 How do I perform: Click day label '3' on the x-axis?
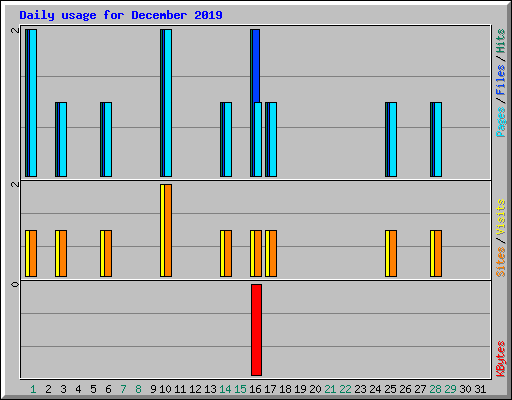point(63,389)
